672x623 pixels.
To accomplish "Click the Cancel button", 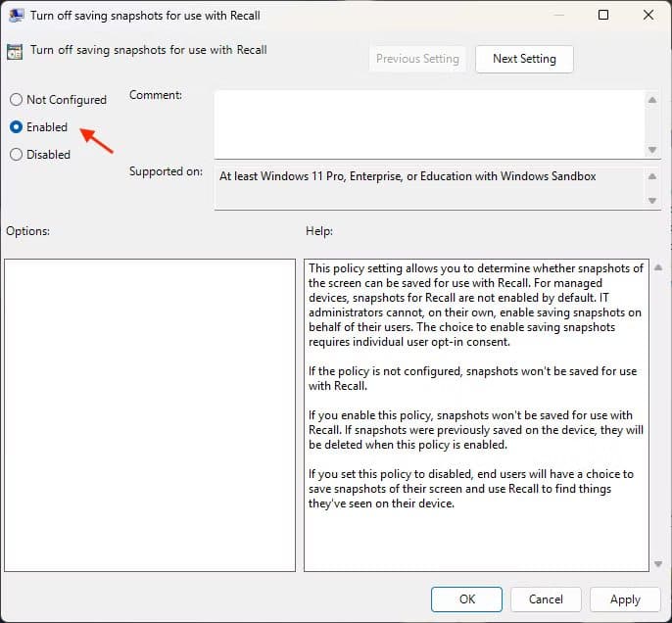I will pyautogui.click(x=546, y=599).
